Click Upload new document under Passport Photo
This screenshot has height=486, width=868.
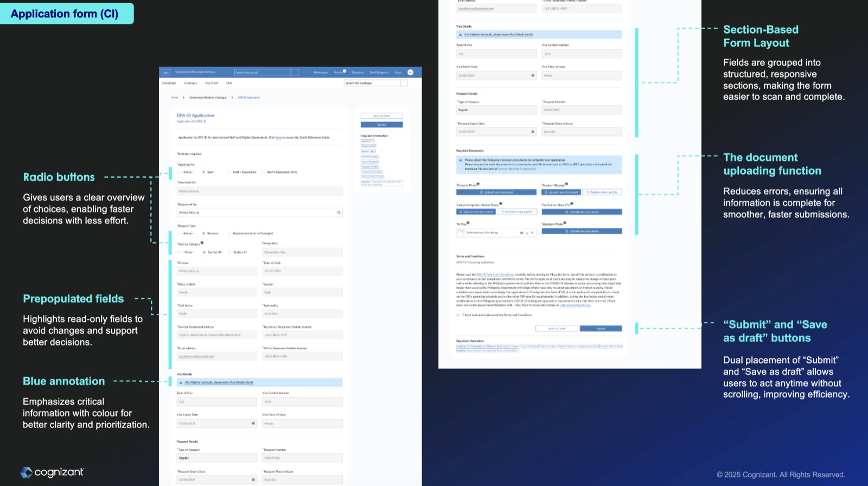496,192
